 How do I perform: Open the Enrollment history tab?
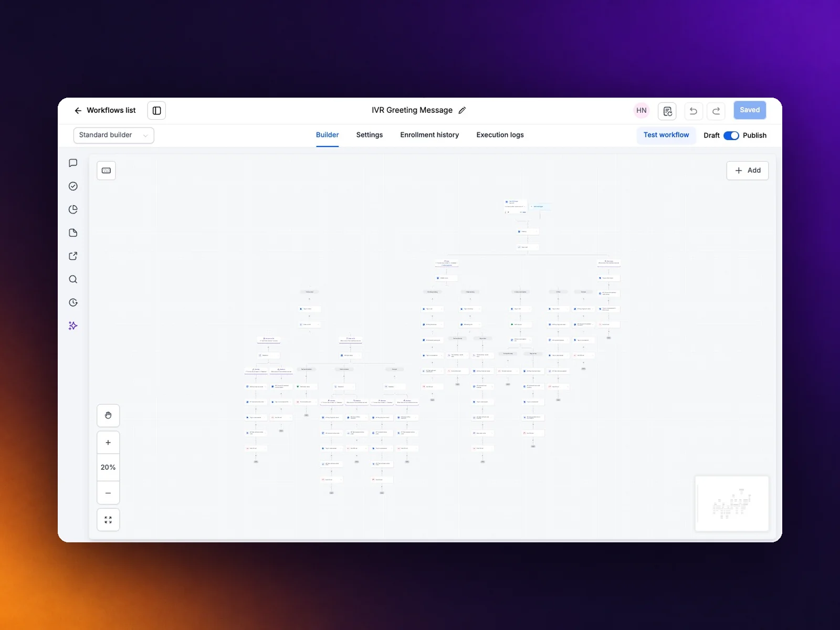[x=429, y=135]
